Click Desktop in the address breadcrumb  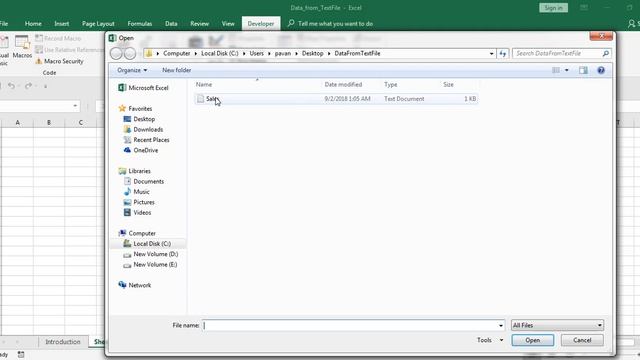[x=313, y=53]
